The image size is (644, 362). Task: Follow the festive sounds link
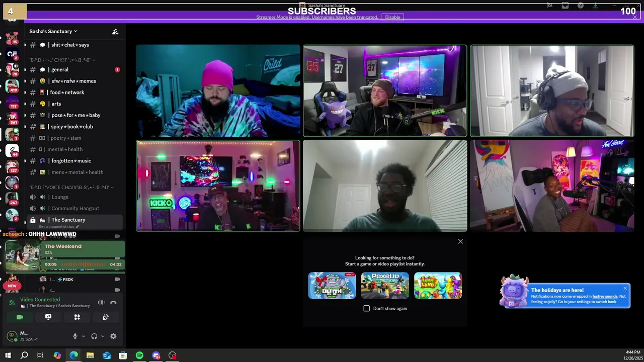pyautogui.click(x=605, y=296)
